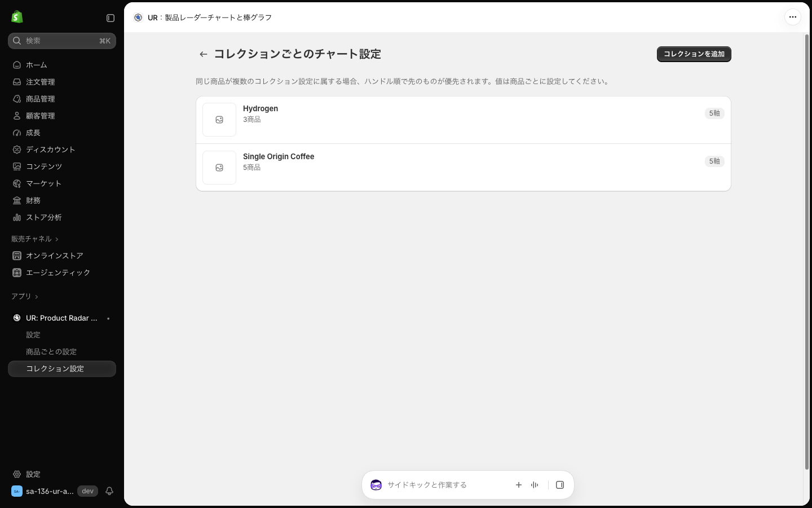This screenshot has height=508, width=812.
Task: Open コンテンツ content icon
Action: point(17,167)
